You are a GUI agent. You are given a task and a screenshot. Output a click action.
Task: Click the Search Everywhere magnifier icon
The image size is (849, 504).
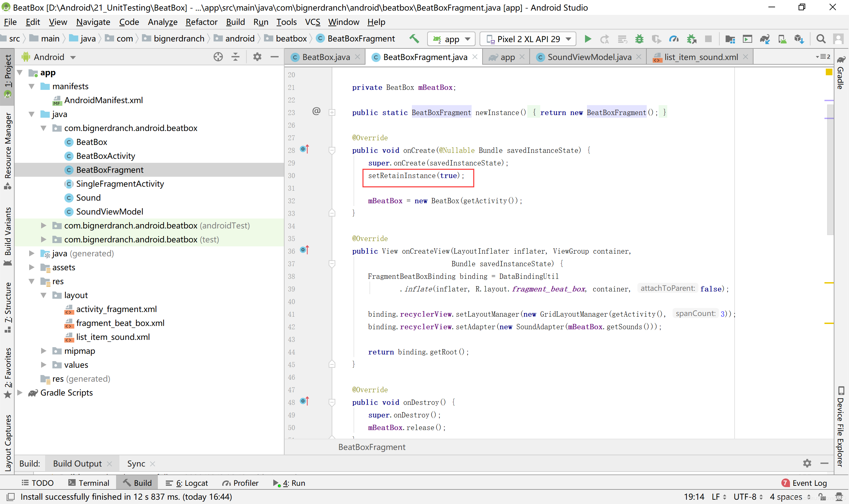pos(821,39)
